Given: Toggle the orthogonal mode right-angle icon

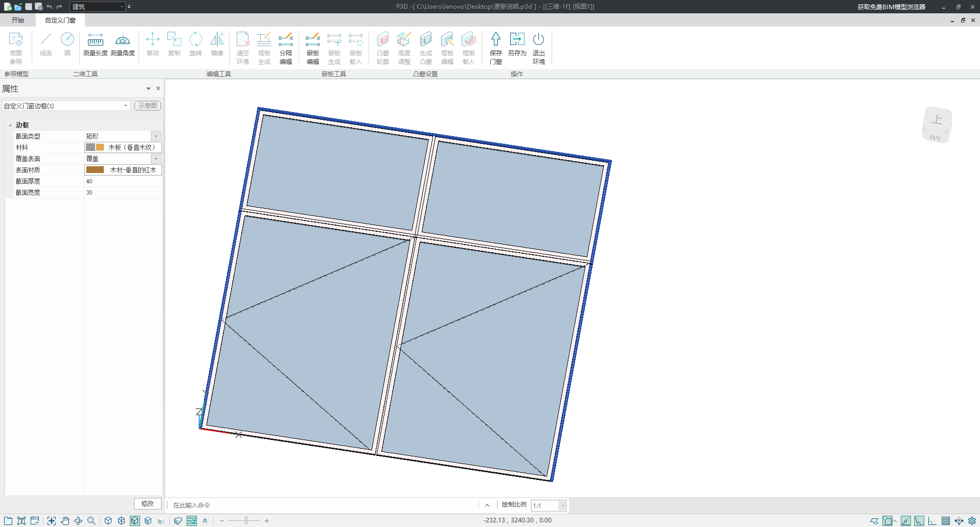Looking at the screenshot, I should pos(932,521).
